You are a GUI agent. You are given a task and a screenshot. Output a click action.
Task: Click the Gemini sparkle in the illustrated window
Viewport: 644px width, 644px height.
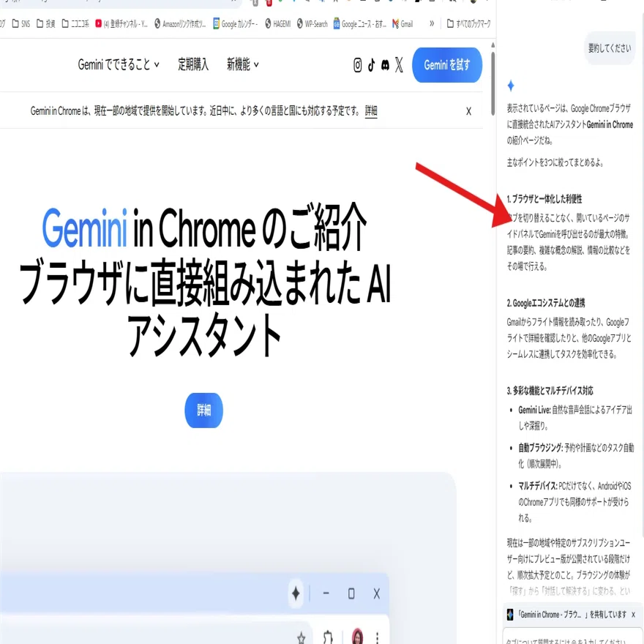tap(296, 593)
